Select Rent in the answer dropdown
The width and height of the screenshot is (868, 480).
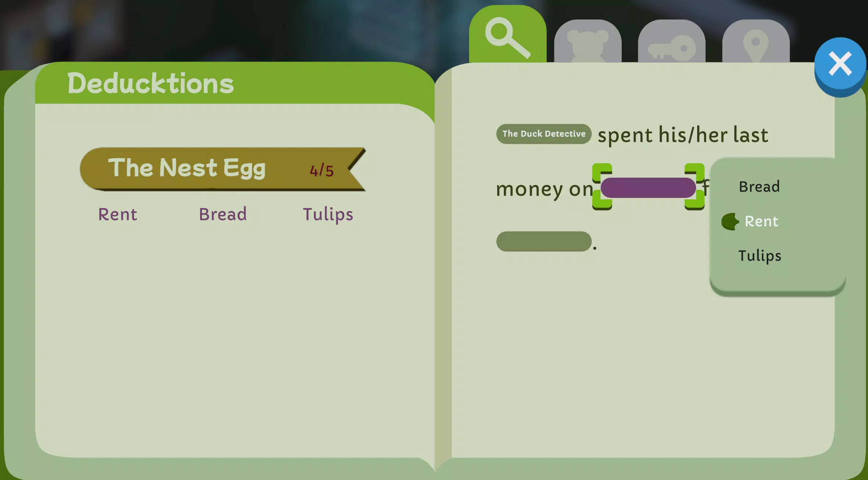762,220
